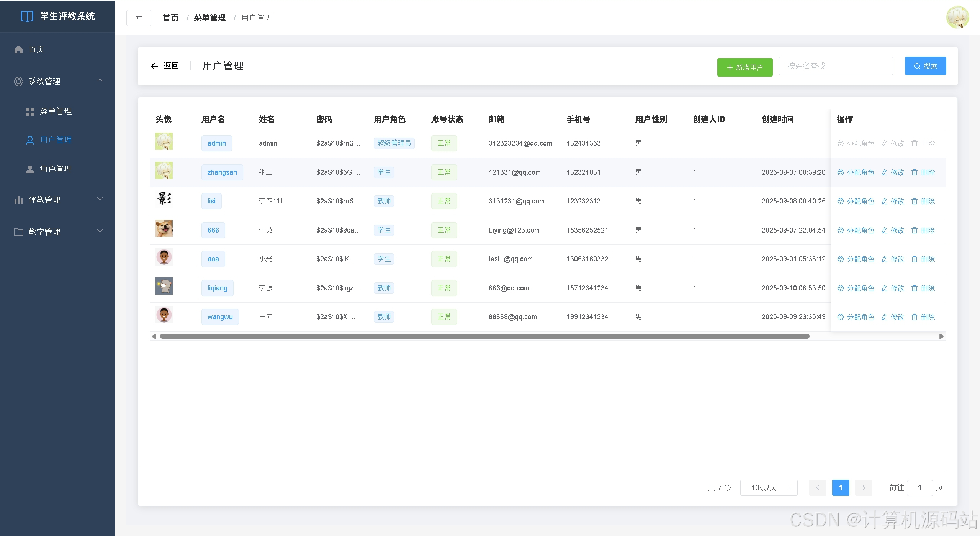Select page 1 in pagination
Viewport: 980px width, 536px height.
(x=841, y=488)
